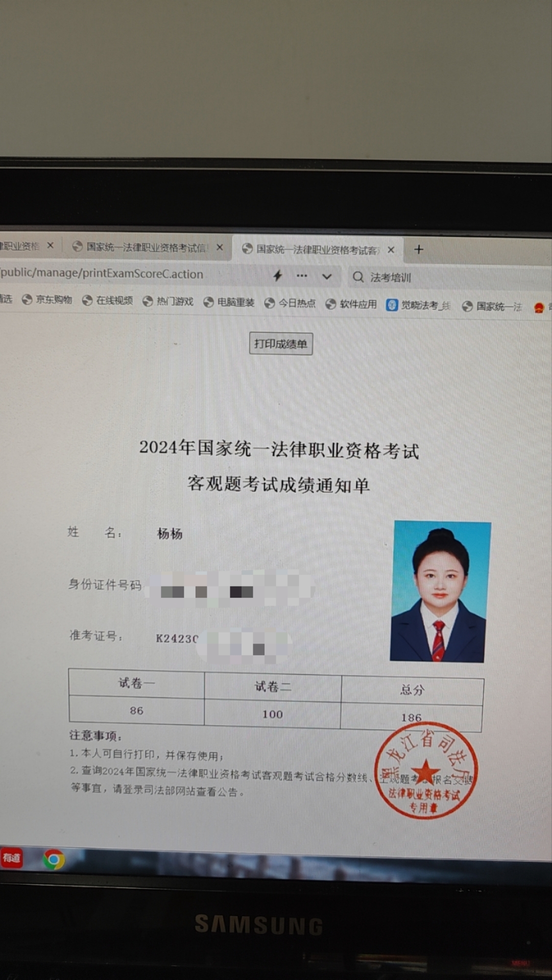Screen dimensions: 552x980
Task: Open the 国家统一法 bookmark
Action: pos(492,306)
